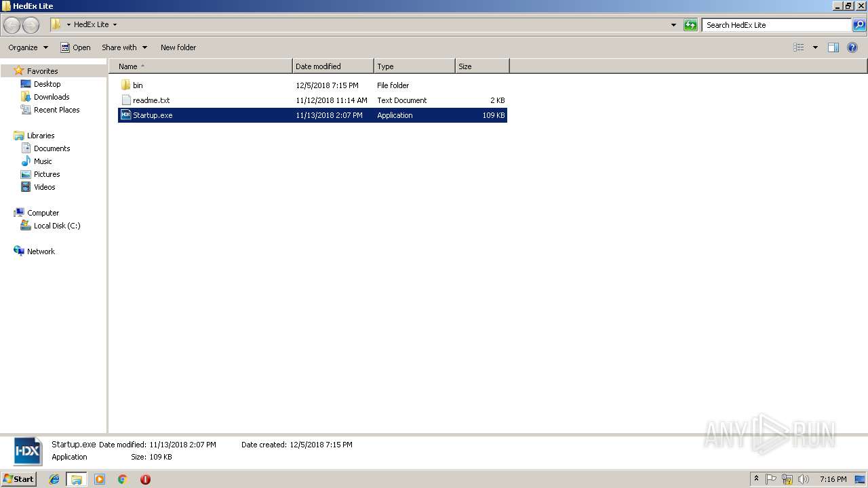This screenshot has width=868, height=488.
Task: Select the Startup.exe HDX application icon
Action: point(125,115)
